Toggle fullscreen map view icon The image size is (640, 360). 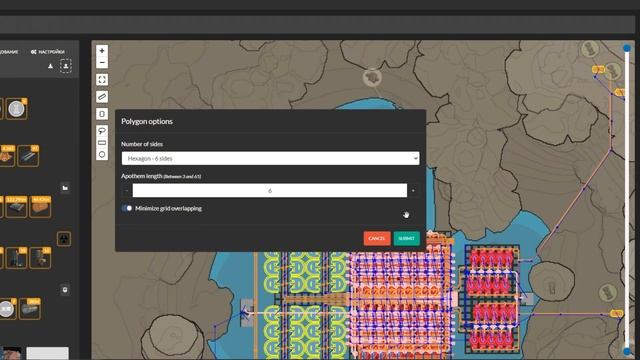[102, 80]
